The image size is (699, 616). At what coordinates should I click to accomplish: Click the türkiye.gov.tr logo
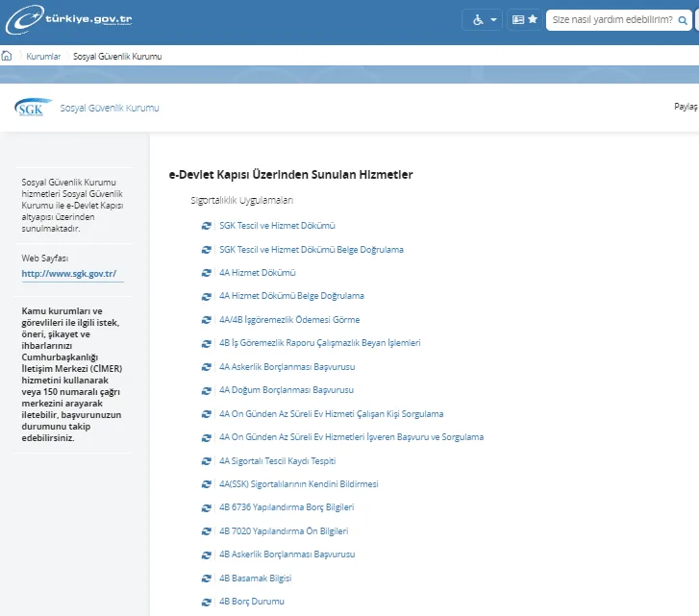point(69,19)
